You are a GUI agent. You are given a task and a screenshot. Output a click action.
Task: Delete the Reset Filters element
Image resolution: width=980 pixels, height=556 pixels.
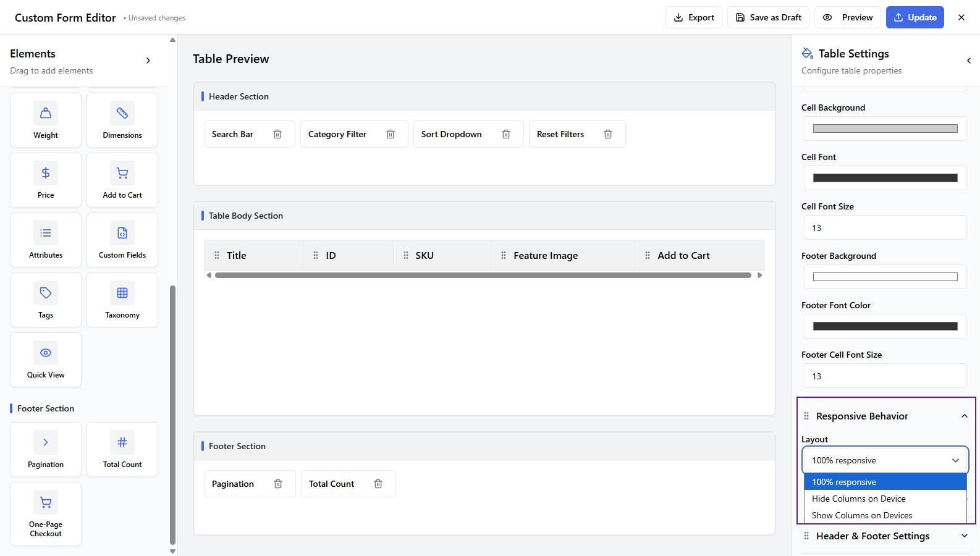click(x=608, y=134)
